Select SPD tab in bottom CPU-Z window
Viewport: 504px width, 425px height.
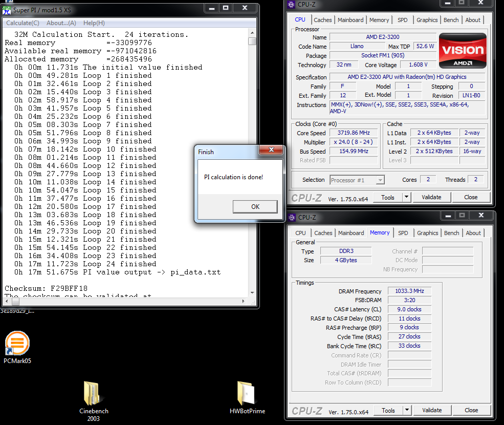(403, 233)
